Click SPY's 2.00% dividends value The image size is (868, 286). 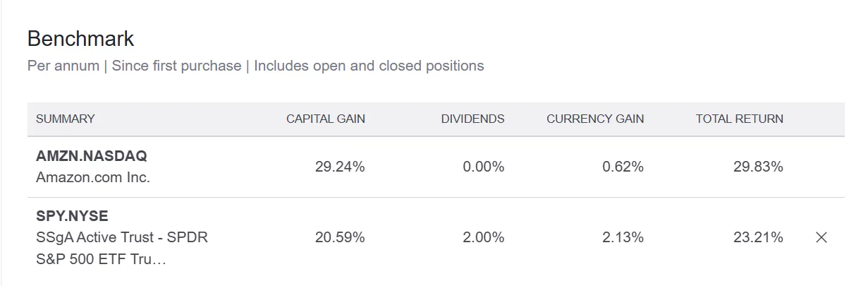[483, 237]
